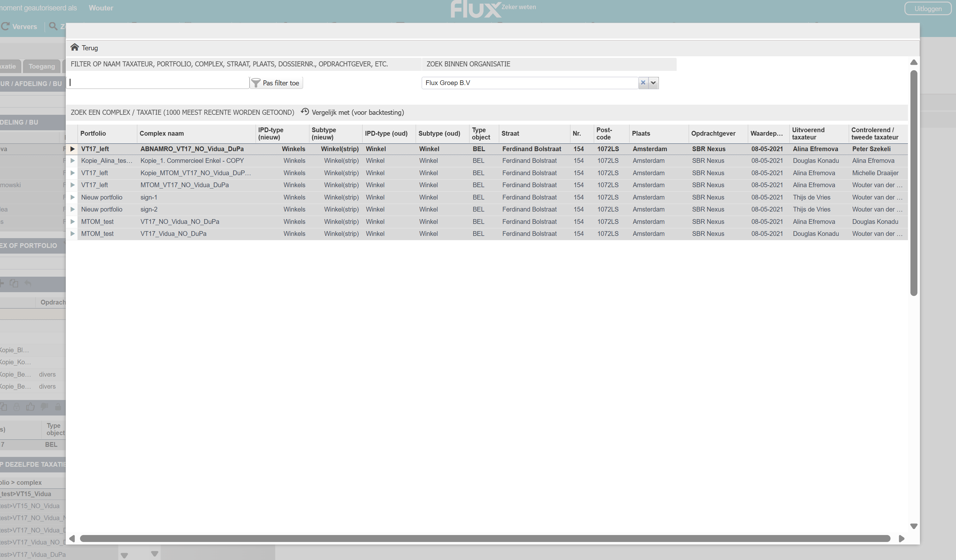Click the Ververs refresh icon behind the dialog

pos(5,27)
